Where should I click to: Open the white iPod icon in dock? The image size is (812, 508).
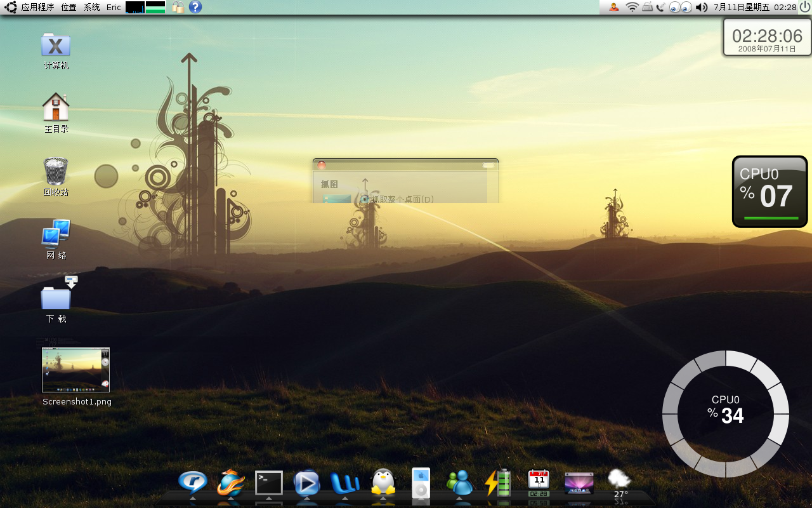[421, 483]
